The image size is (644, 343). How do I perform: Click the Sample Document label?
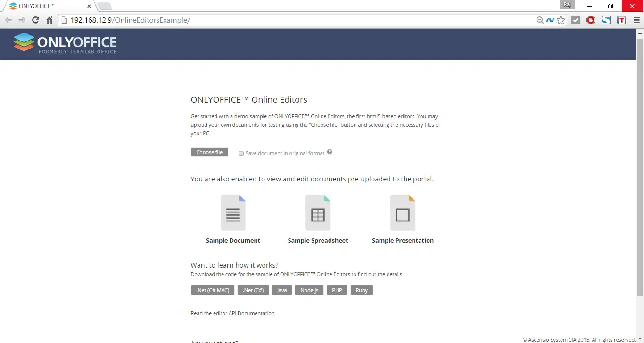click(x=233, y=240)
